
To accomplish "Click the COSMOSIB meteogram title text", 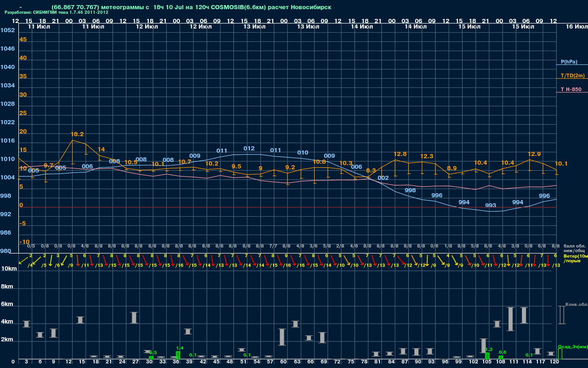I will tap(191, 7).
